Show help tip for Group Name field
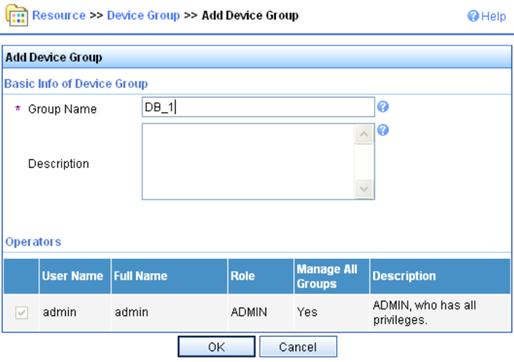The width and height of the screenshot is (514, 362). tap(383, 107)
